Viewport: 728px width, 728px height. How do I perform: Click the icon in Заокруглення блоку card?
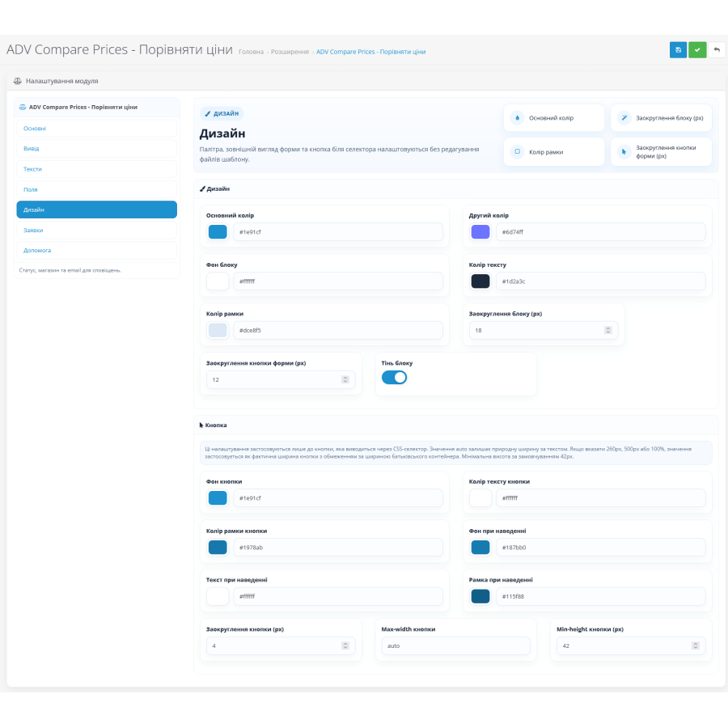click(x=624, y=118)
